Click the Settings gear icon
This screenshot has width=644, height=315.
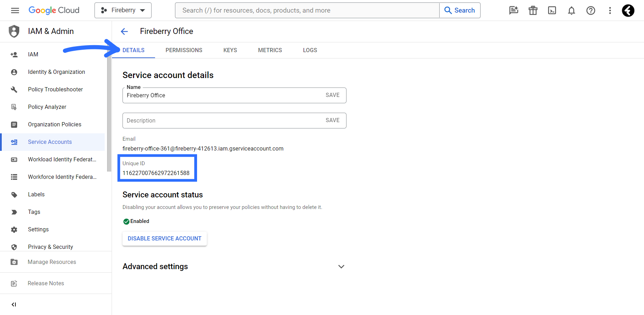(x=14, y=230)
